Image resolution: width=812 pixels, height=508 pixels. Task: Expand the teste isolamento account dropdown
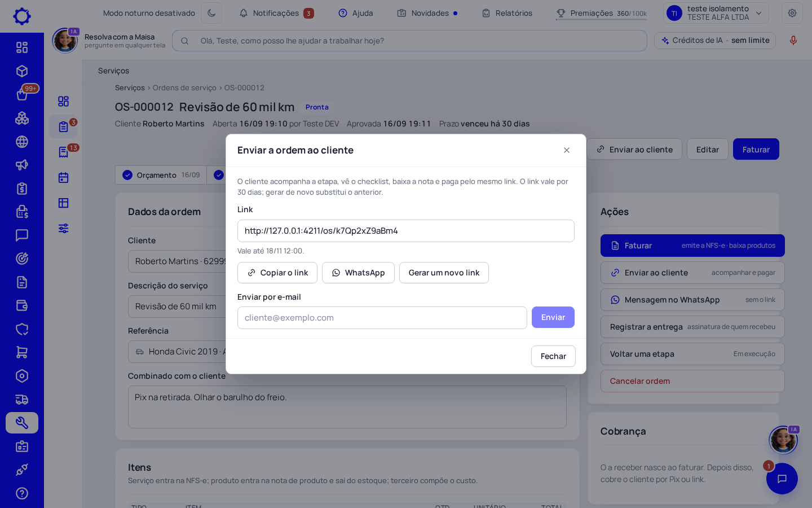pos(716,13)
